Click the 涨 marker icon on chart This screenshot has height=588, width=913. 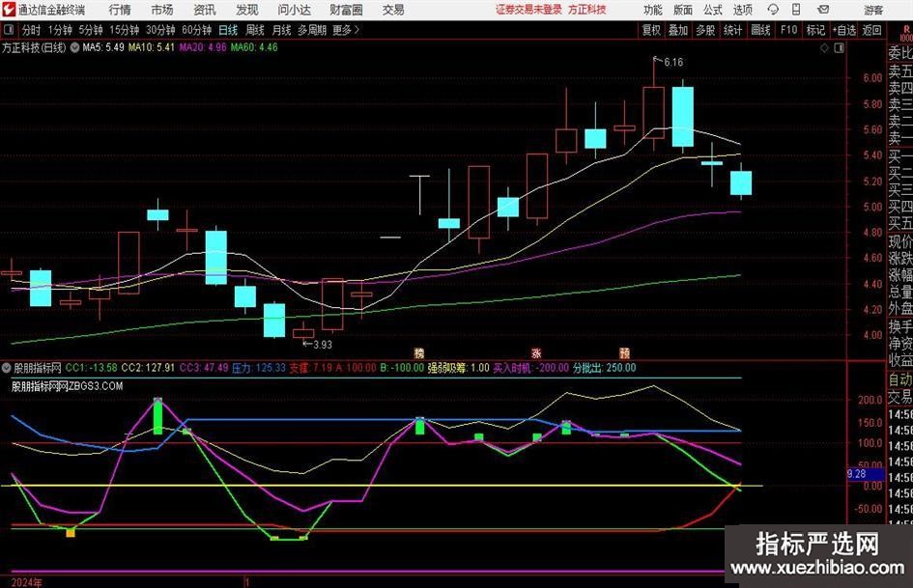pyautogui.click(x=536, y=352)
